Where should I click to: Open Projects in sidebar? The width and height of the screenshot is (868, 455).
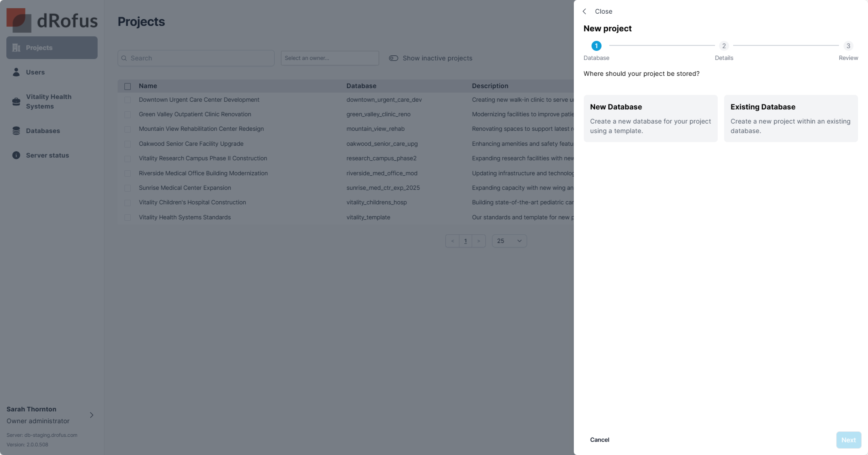pos(52,47)
